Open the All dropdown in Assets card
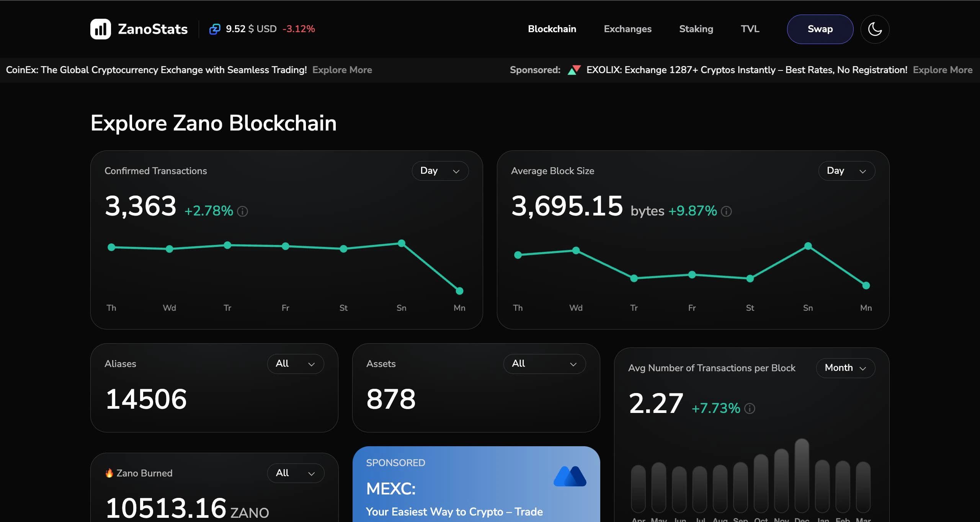Screen dimensions: 980x522 tap(544, 364)
